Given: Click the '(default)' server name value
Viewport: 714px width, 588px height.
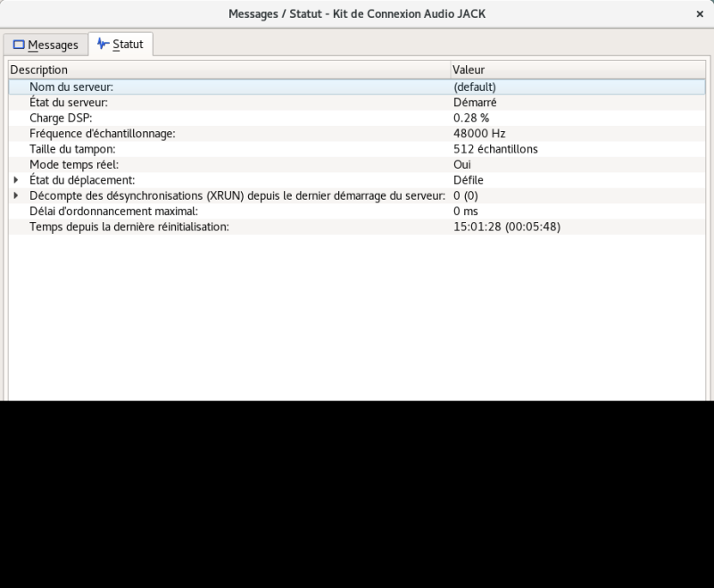Looking at the screenshot, I should (x=475, y=87).
